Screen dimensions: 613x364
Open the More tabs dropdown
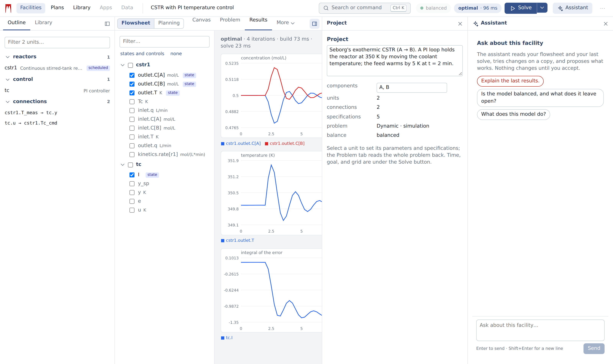tap(285, 23)
